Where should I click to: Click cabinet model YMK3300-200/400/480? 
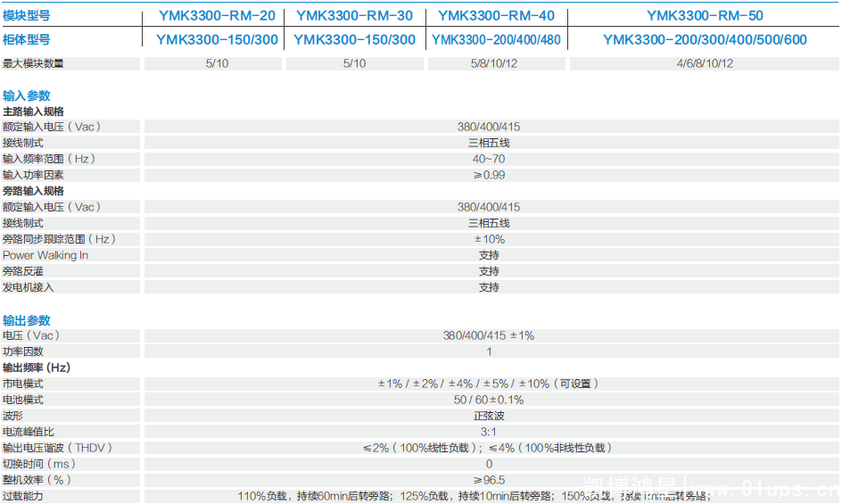click(x=496, y=39)
